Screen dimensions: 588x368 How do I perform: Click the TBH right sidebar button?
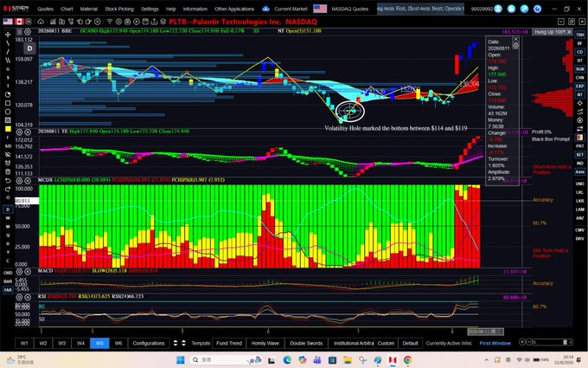point(579,35)
